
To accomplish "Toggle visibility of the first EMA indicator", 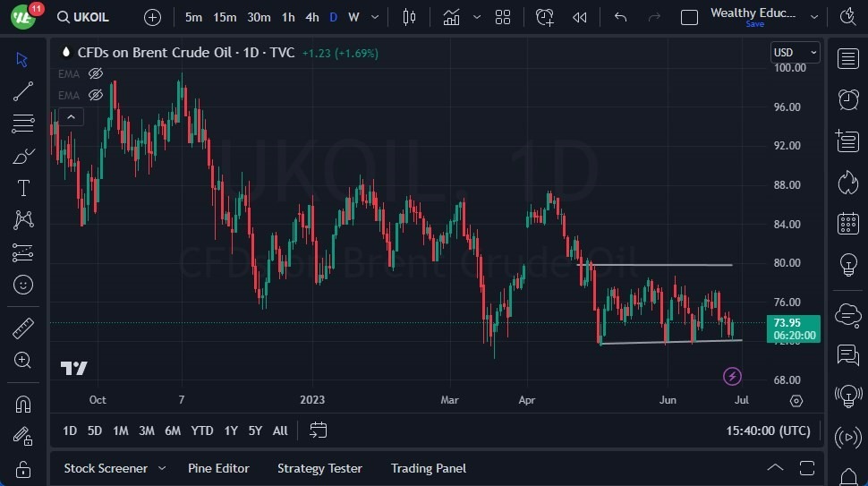I will point(96,73).
